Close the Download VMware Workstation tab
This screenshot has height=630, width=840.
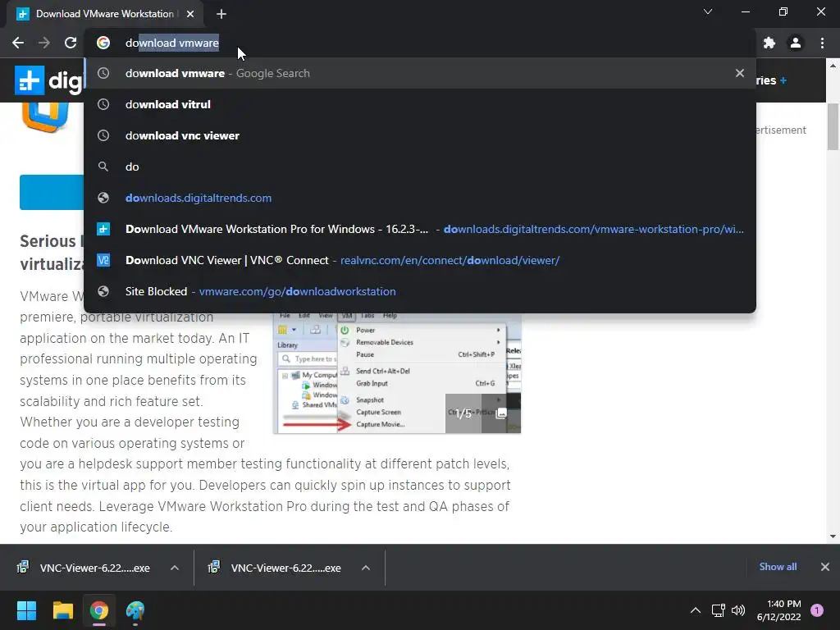(x=190, y=14)
